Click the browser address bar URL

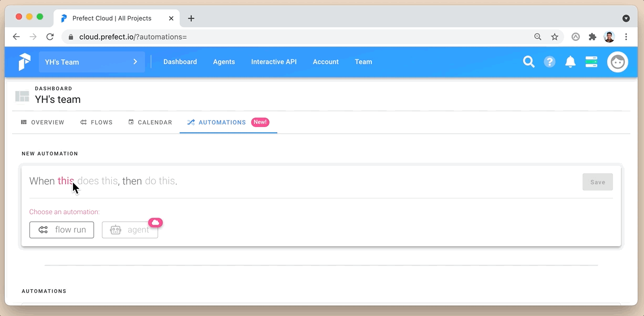click(133, 37)
